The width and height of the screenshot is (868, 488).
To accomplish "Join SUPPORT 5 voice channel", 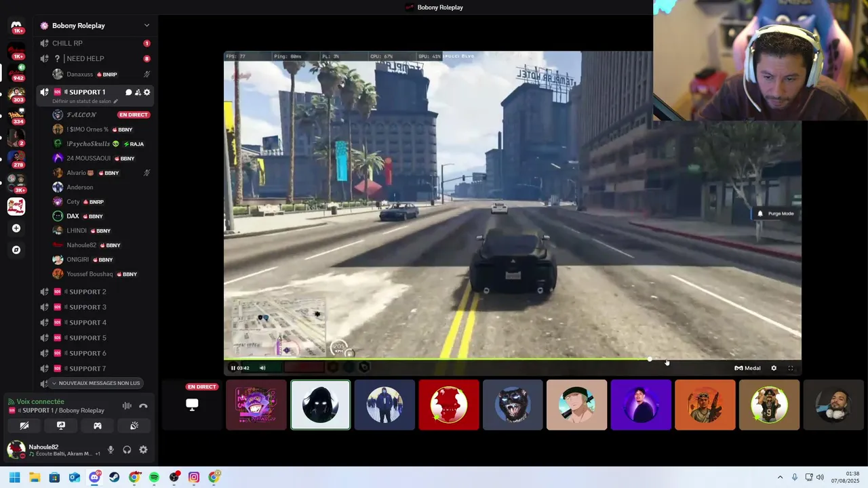I will [x=95, y=338].
